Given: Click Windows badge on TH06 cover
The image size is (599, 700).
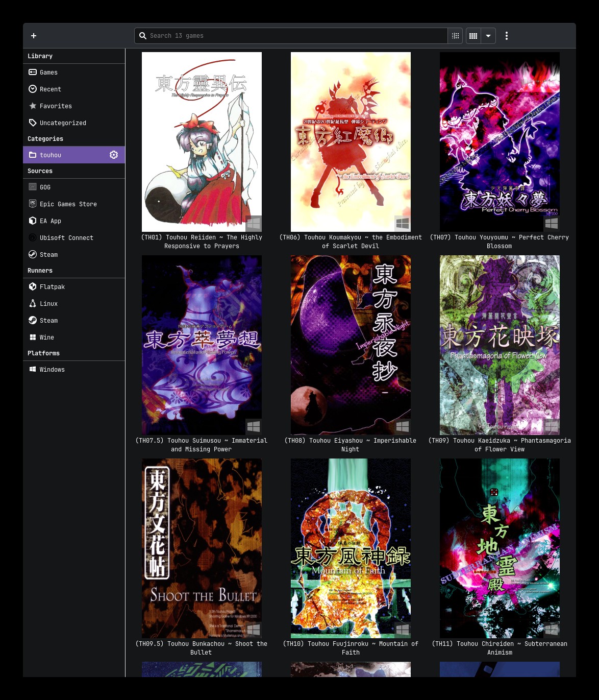Looking at the screenshot, I should pos(403,223).
